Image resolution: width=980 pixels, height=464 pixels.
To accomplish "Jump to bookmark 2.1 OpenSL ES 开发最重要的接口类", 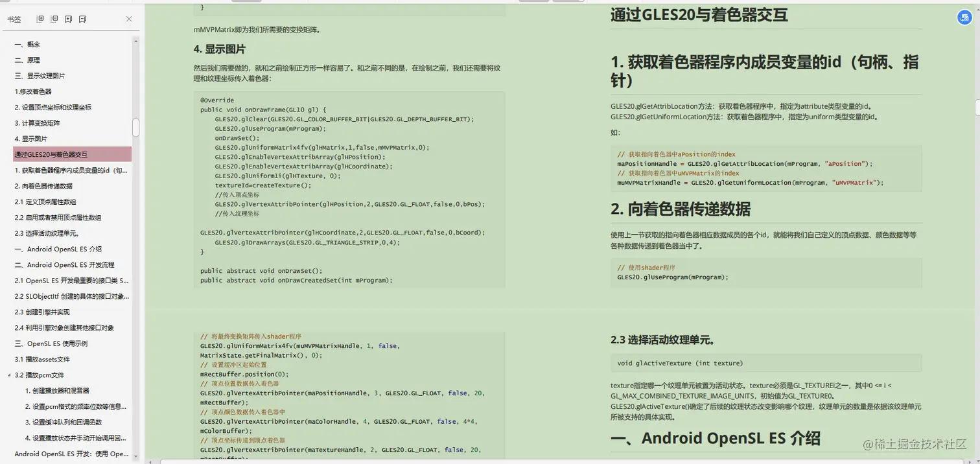I will (x=72, y=281).
